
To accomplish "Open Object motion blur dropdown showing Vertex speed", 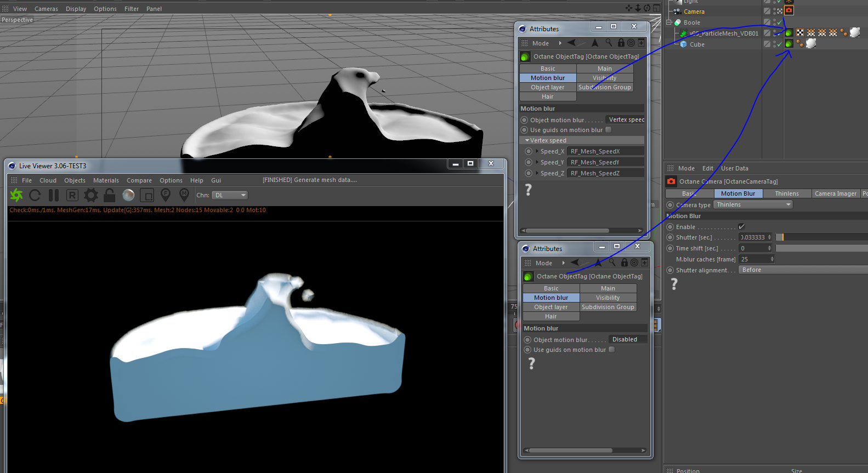I will click(626, 119).
